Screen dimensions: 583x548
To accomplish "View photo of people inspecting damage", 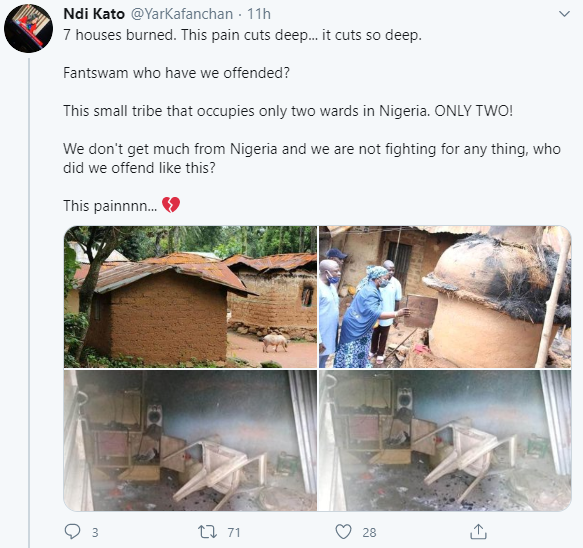I will pos(445,297).
